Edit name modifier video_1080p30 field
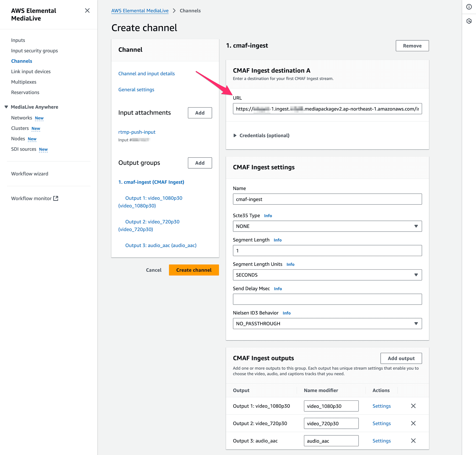This screenshot has height=455, width=476. click(x=331, y=406)
